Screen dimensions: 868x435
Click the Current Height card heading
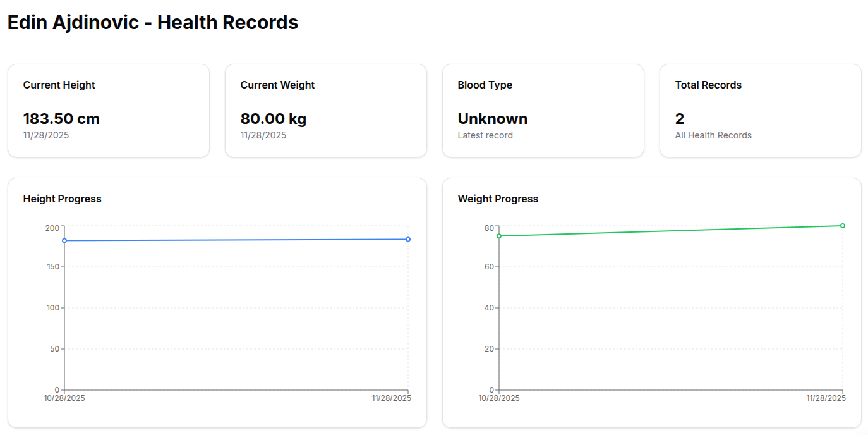coord(59,85)
